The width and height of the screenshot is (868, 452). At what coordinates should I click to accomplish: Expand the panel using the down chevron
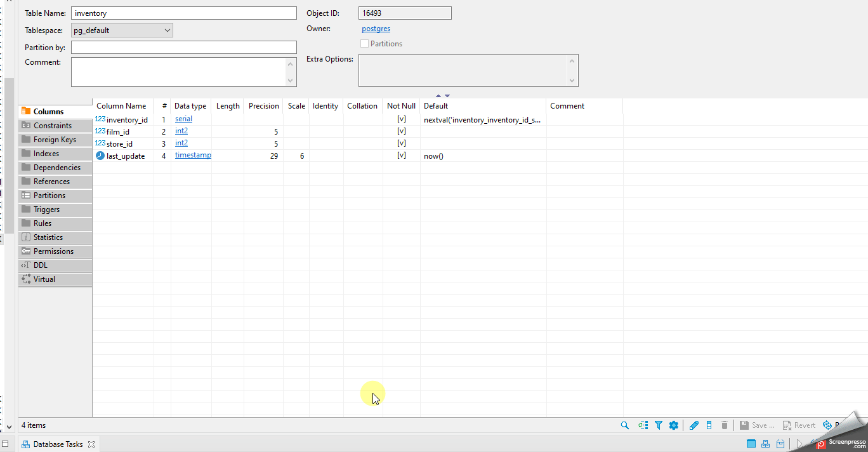click(447, 95)
